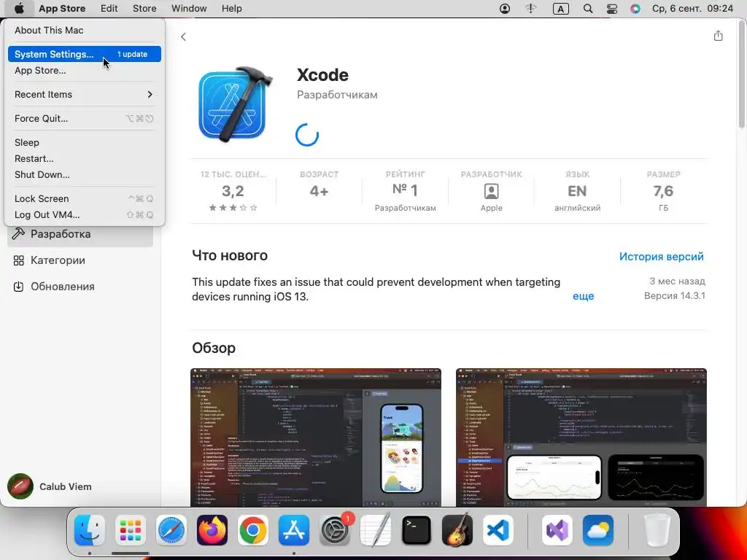Click the Что нового heading

click(230, 255)
